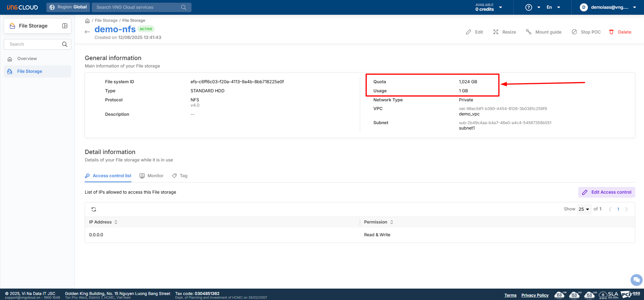Collapse the File Storage sidebar panel
This screenshot has width=644, height=300.
65,26
